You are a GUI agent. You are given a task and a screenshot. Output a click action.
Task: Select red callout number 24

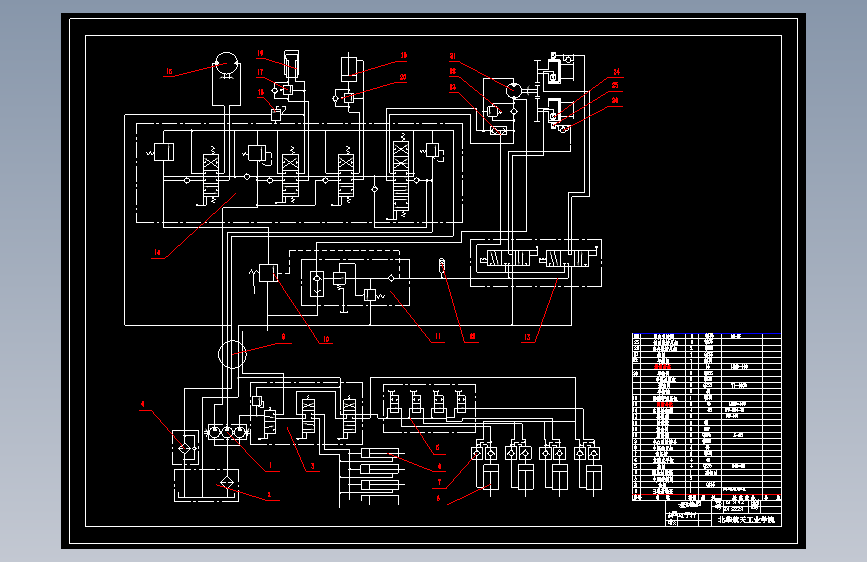coord(617,72)
